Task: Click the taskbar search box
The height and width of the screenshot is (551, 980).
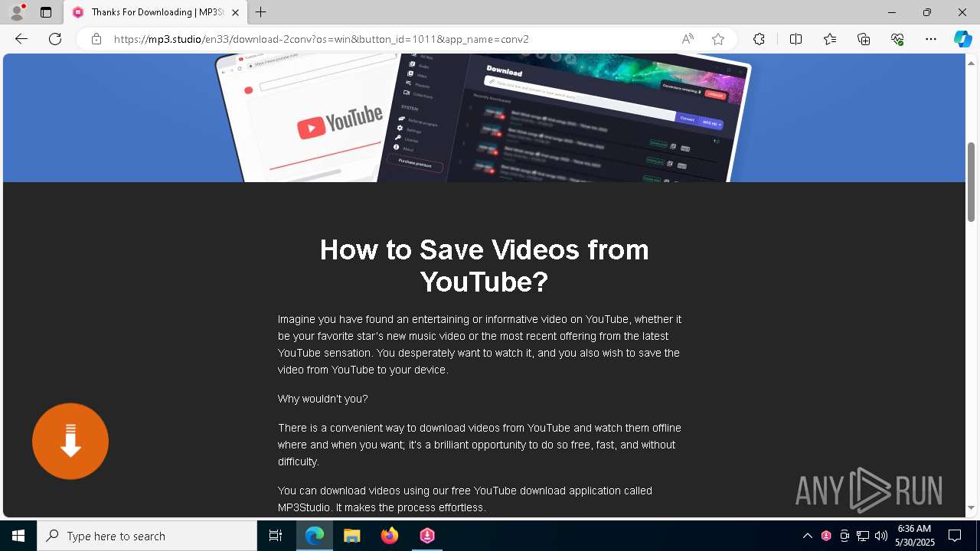Action: click(147, 536)
